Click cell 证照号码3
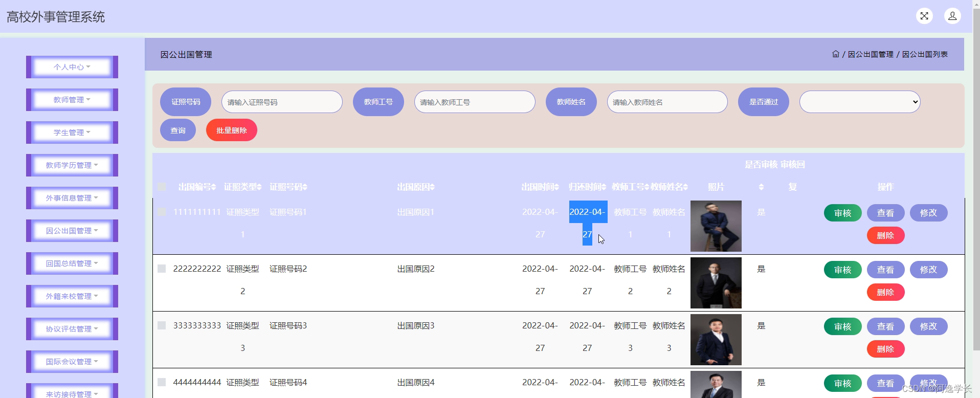The width and height of the screenshot is (980, 398). click(288, 325)
